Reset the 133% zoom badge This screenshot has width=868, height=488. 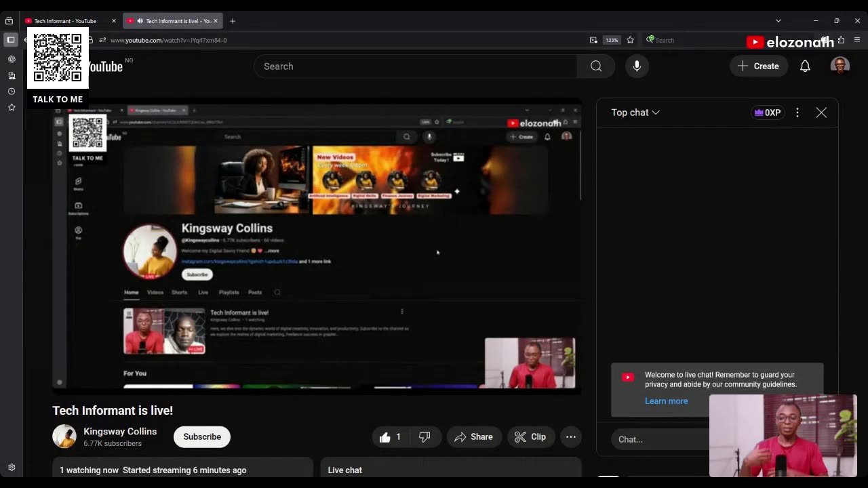[x=612, y=40]
